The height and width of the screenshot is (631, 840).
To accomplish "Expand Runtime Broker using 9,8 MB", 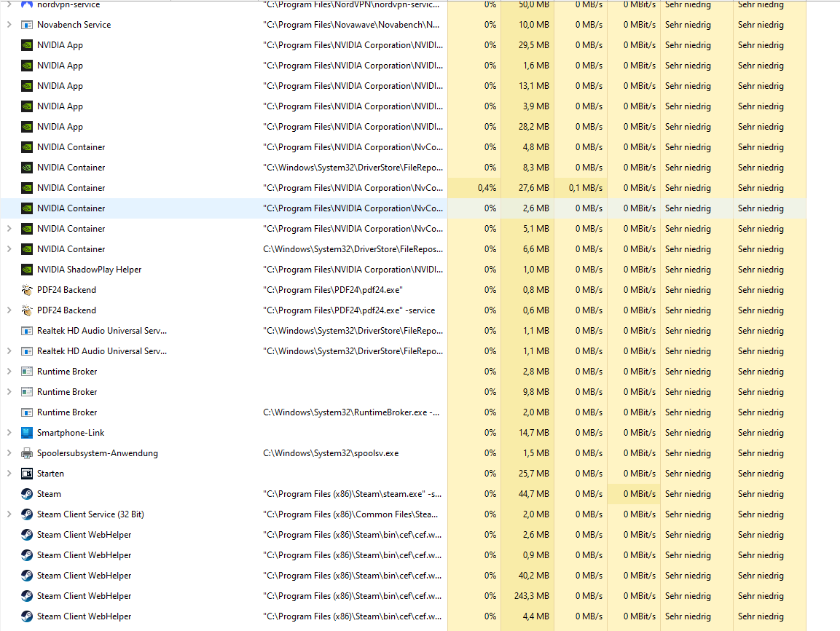I will 9,391.
